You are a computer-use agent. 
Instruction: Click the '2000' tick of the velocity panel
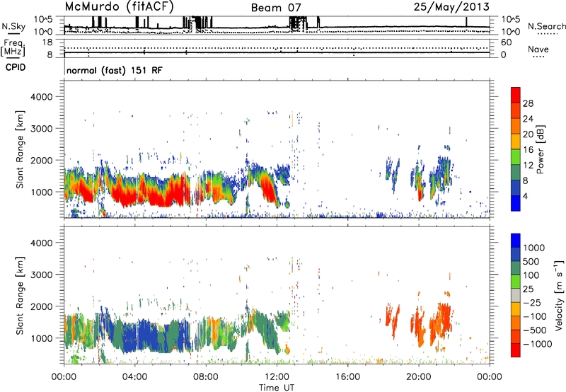(x=41, y=307)
